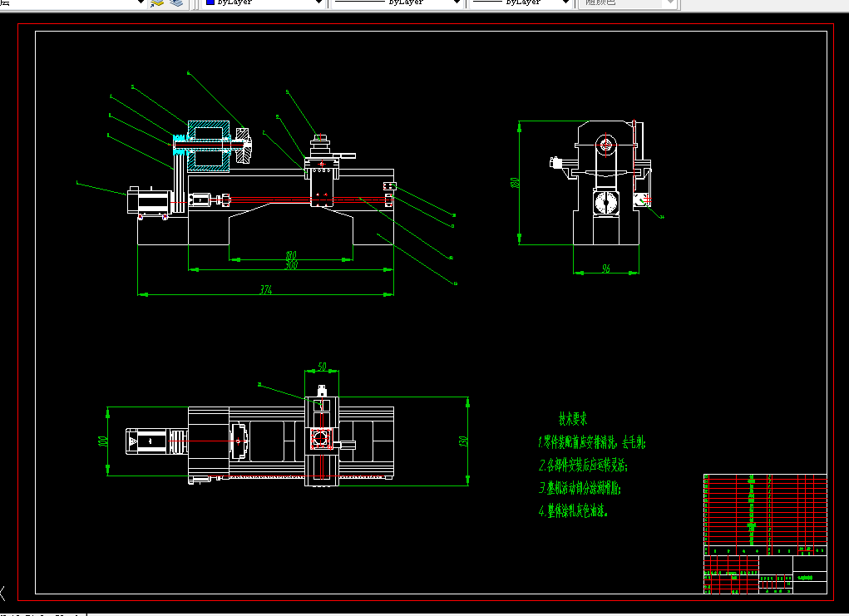
Task: Click the cyan hatched spindle housing in the front view
Action: click(x=209, y=146)
